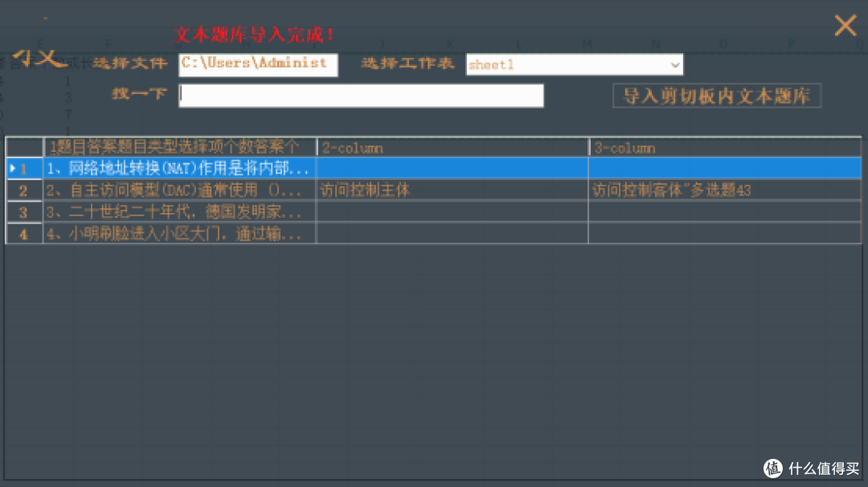The image size is (868, 487).
Task: Click the first column header 1题目答案题目类型
Action: [180, 147]
